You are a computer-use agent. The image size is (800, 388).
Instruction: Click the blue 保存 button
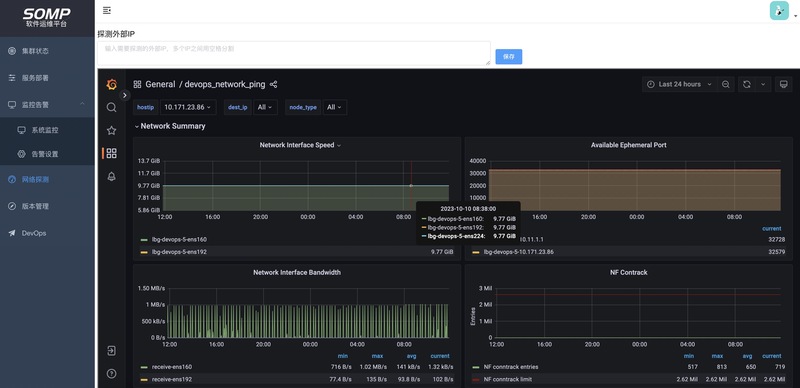[x=509, y=57]
